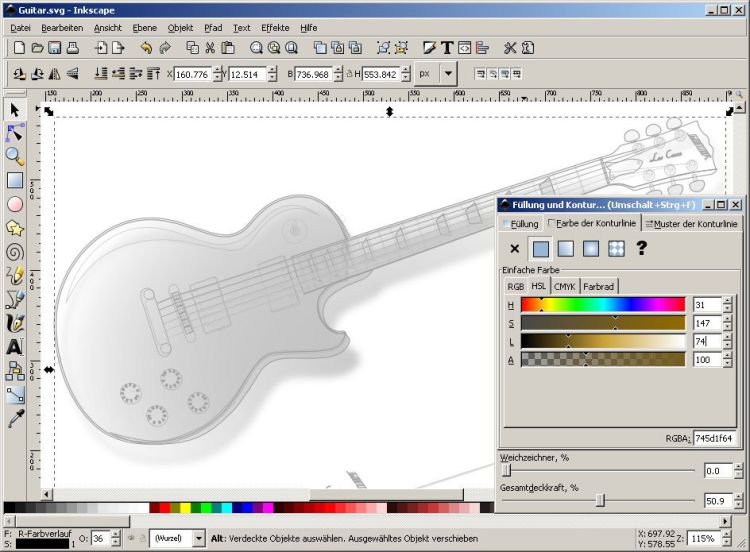Pick the spiral drawing tool

[15, 252]
